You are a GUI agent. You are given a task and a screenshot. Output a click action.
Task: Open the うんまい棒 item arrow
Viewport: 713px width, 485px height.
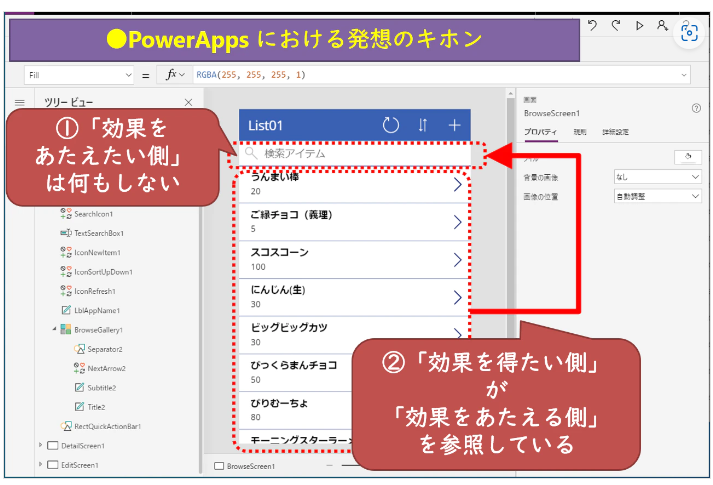point(457,184)
